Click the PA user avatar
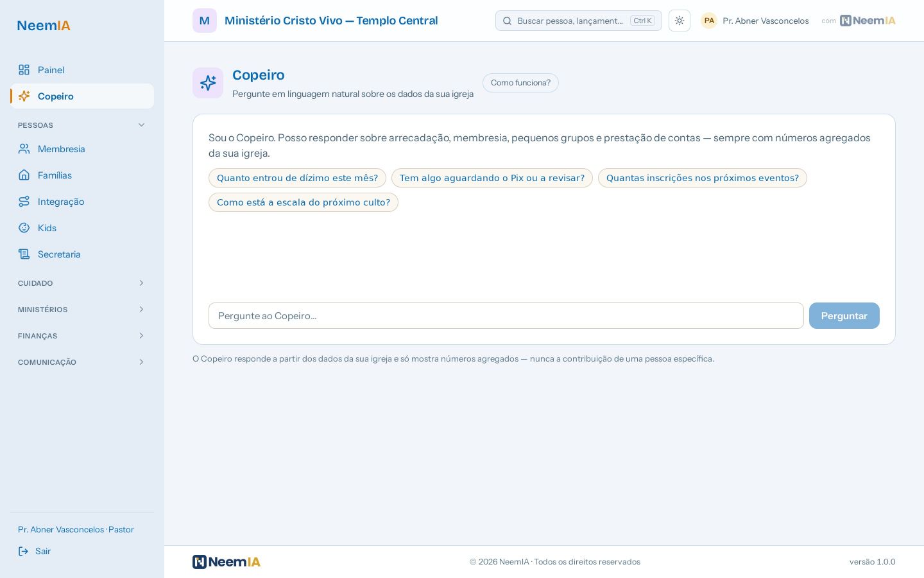 pyautogui.click(x=709, y=21)
